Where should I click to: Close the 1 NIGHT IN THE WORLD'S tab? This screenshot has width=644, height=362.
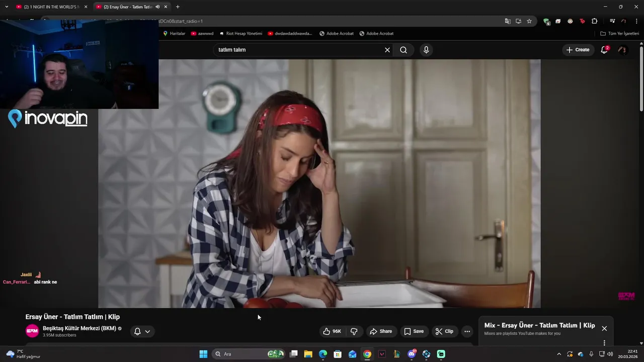coord(86,7)
